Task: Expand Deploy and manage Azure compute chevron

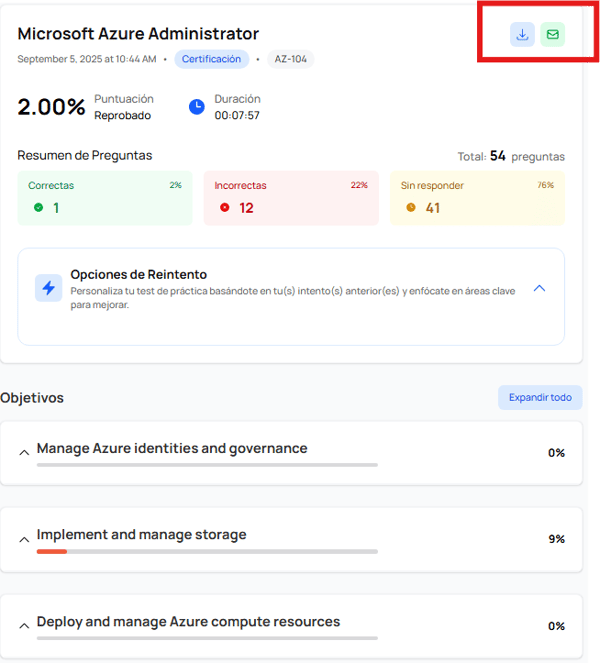Action: point(24,626)
